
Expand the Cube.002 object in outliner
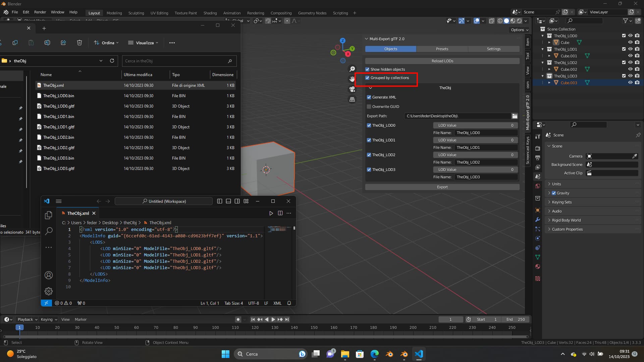(549, 69)
